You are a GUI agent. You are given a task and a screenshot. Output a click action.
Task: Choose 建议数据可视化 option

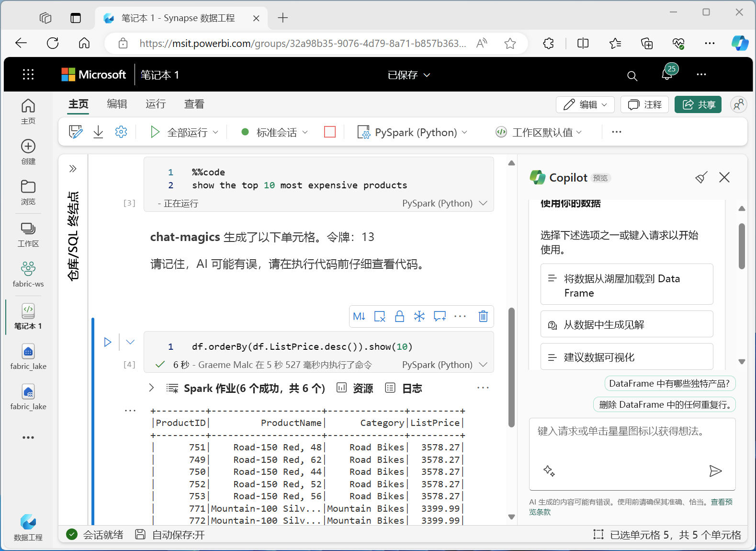[x=627, y=357]
